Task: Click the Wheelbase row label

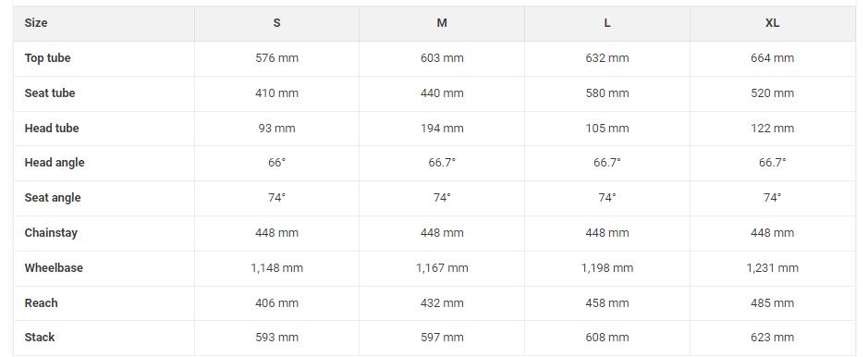Action: coord(54,268)
